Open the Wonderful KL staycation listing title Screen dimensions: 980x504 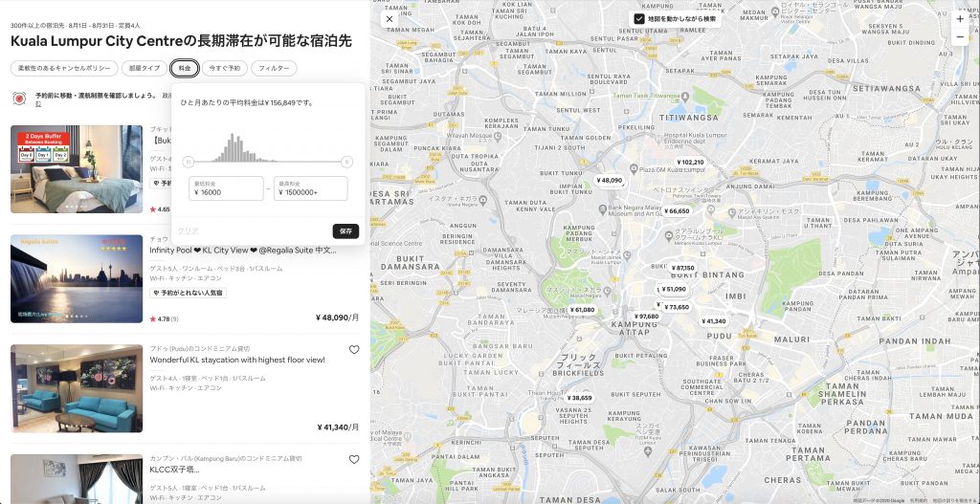point(237,360)
